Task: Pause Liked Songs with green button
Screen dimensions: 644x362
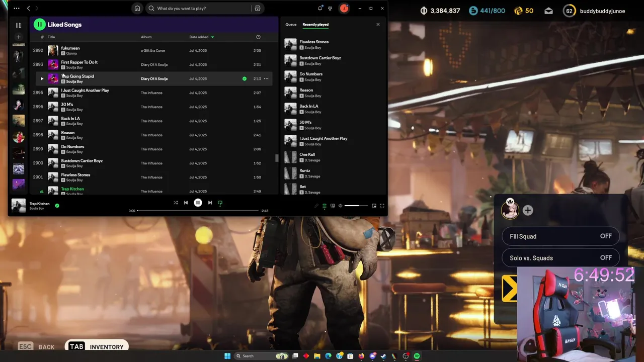Action: pyautogui.click(x=39, y=24)
